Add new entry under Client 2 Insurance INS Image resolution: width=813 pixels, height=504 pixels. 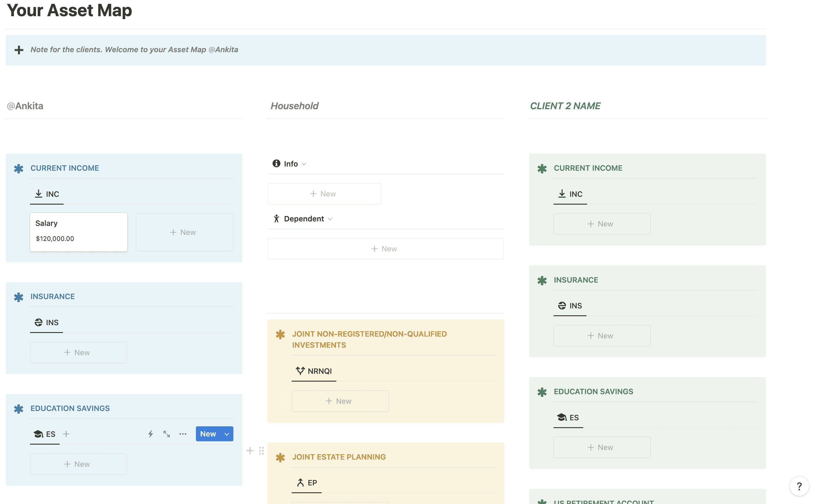602,336
